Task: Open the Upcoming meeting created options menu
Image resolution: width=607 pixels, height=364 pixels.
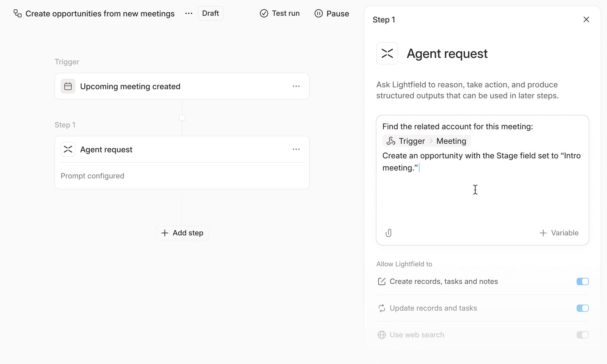Action: point(296,86)
